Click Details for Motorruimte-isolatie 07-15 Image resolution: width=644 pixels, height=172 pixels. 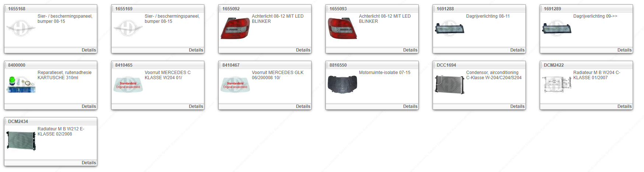(410, 106)
